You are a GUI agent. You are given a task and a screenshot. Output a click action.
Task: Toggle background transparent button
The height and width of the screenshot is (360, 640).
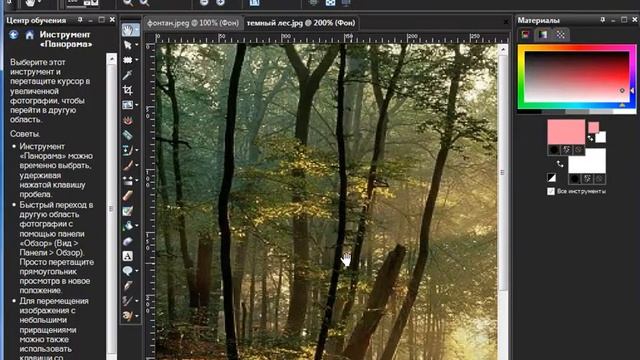click(x=599, y=179)
